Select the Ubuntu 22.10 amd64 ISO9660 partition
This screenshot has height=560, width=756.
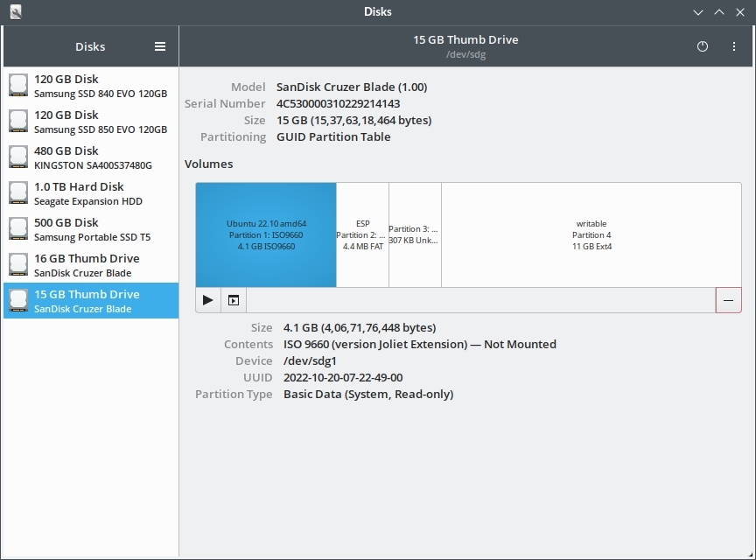tap(266, 234)
